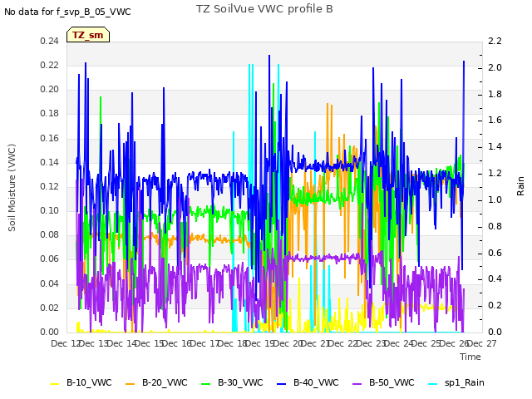Click the 0.2 rain axis tick label
The width and height of the screenshot is (532, 399).
coord(495,305)
